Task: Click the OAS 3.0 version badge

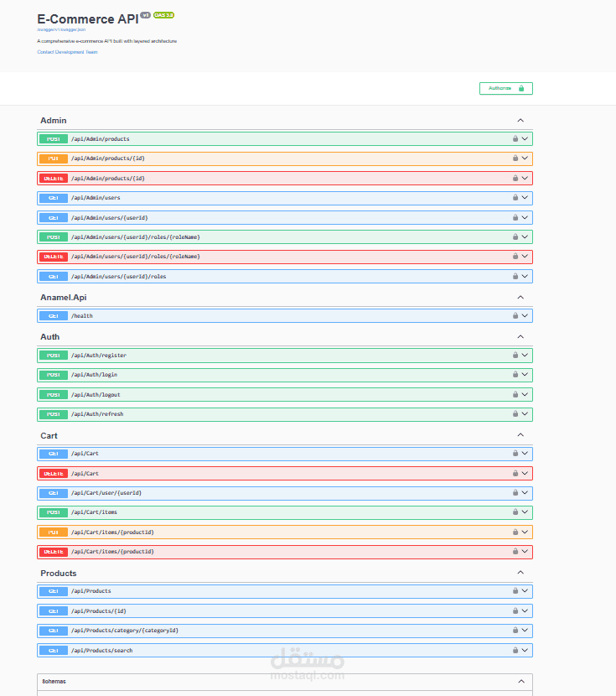Action: click(x=163, y=15)
